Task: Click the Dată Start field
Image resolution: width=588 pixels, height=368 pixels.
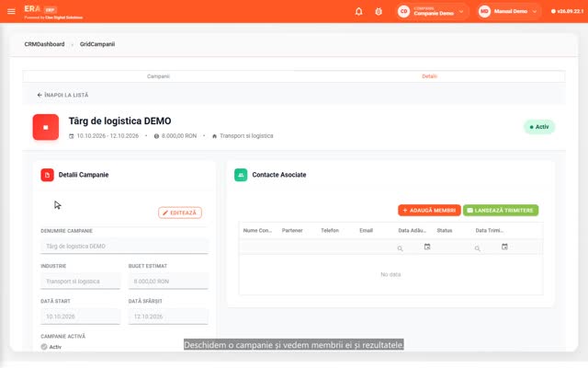Action: click(80, 316)
